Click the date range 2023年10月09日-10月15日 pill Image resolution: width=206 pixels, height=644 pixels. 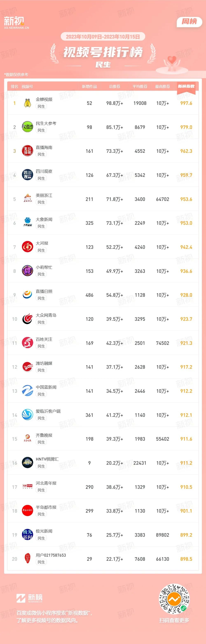[103, 37]
